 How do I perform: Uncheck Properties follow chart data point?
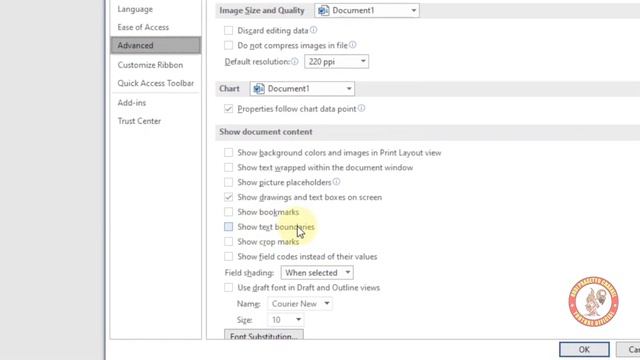pyautogui.click(x=229, y=109)
